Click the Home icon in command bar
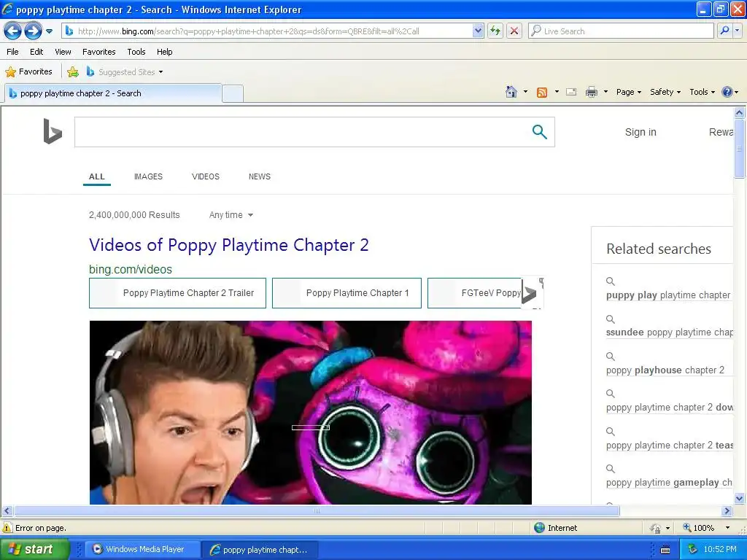747x560 pixels. click(511, 92)
